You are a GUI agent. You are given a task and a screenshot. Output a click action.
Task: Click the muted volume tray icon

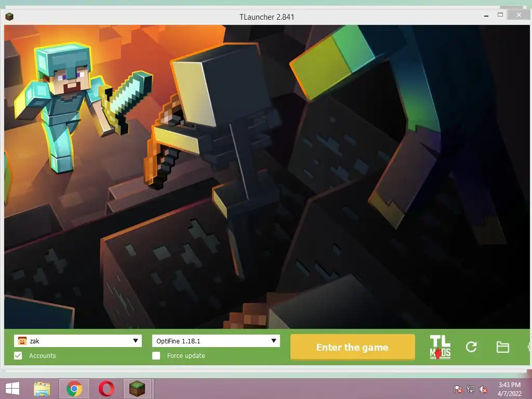[483, 389]
